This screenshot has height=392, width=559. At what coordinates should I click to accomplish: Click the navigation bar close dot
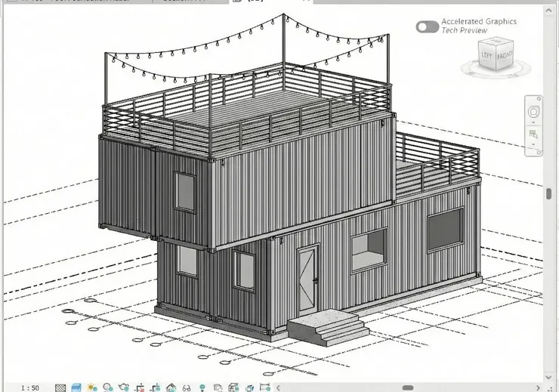pos(539,99)
